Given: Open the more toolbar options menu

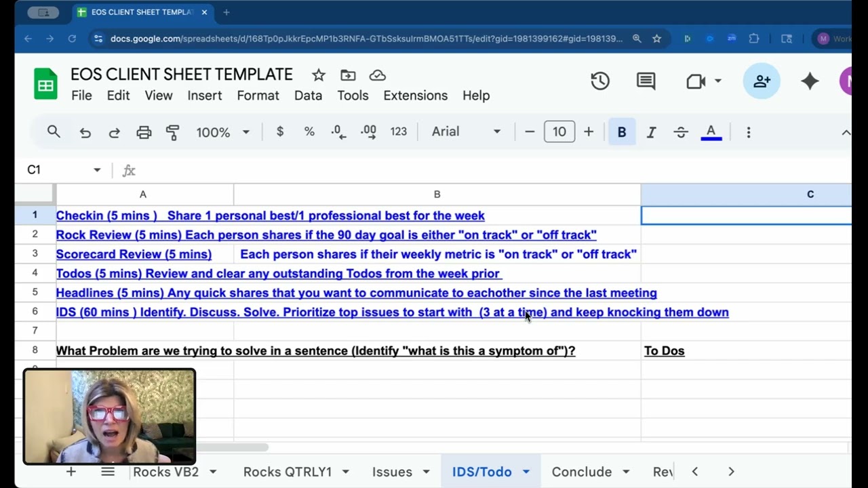Looking at the screenshot, I should (749, 132).
